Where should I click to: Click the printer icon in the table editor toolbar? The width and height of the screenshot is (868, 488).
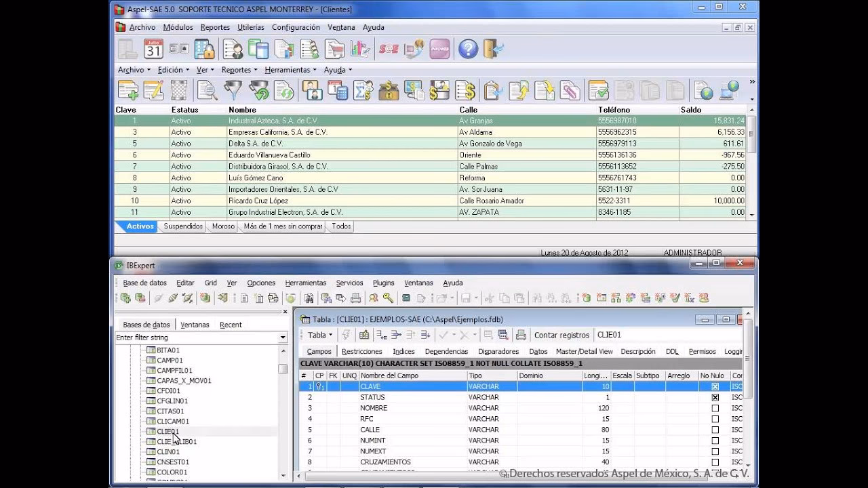(521, 335)
